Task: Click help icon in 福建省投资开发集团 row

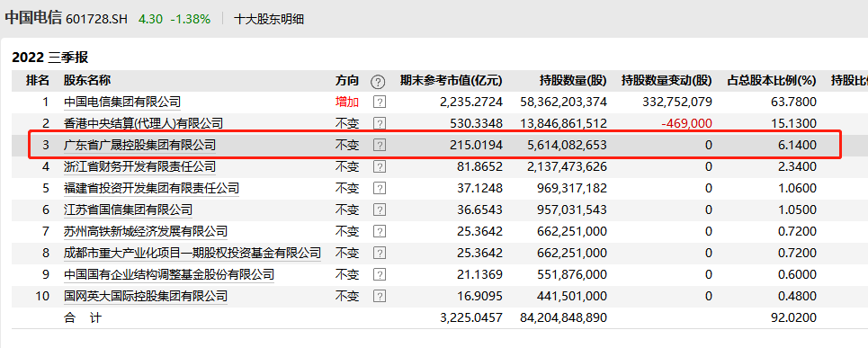Action: pos(380,188)
